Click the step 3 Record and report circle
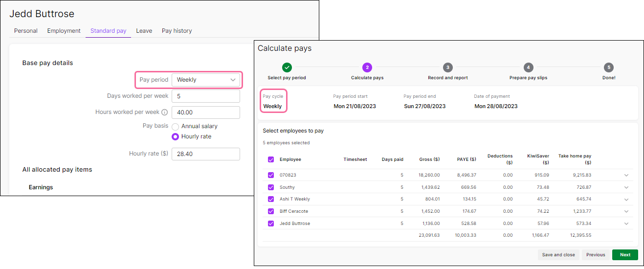Viewport: 644px width, 269px height. (447, 67)
